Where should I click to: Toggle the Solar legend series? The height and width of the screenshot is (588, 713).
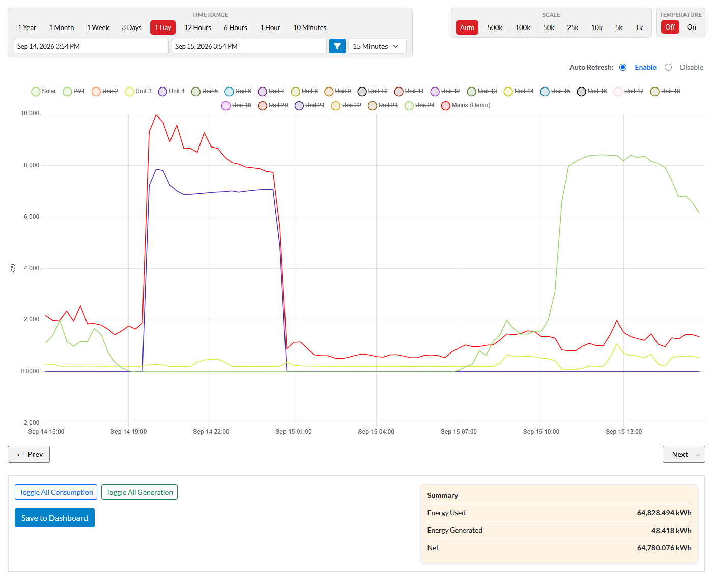(44, 92)
